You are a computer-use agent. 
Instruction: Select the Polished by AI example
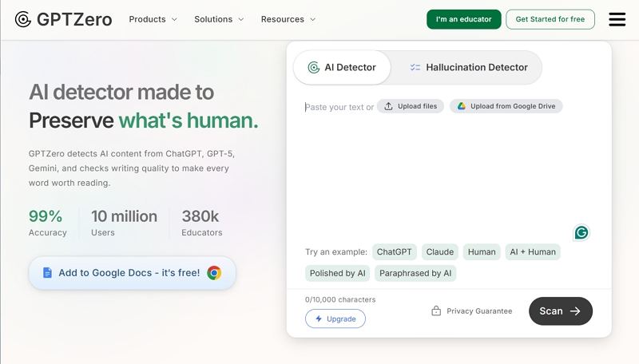337,273
